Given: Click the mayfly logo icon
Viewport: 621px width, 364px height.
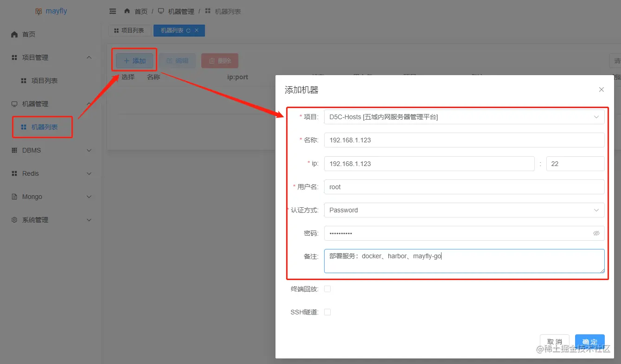Looking at the screenshot, I should point(38,11).
